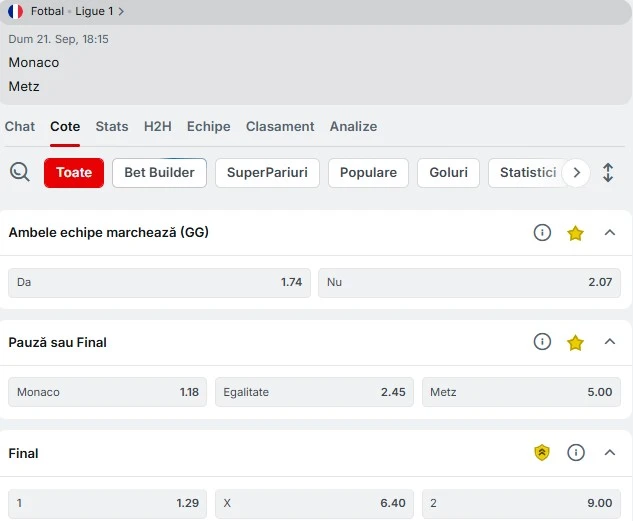
Task: Select the Bet Builder filter
Action: (159, 173)
